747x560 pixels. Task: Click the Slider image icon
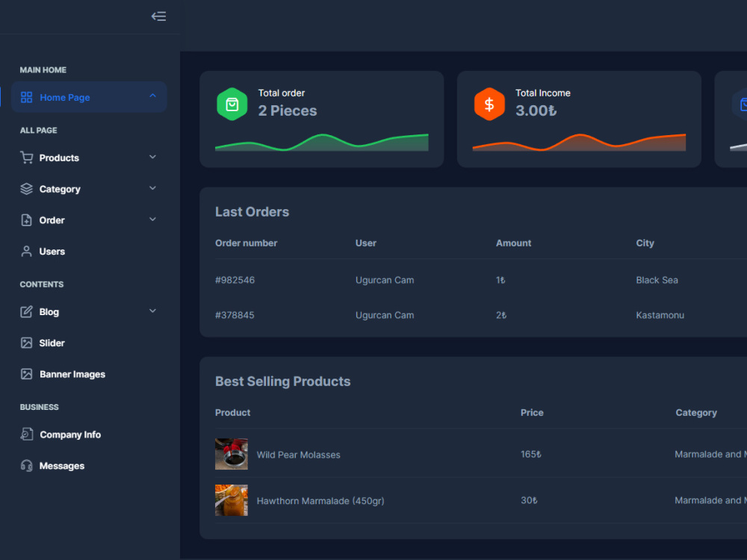tap(27, 343)
